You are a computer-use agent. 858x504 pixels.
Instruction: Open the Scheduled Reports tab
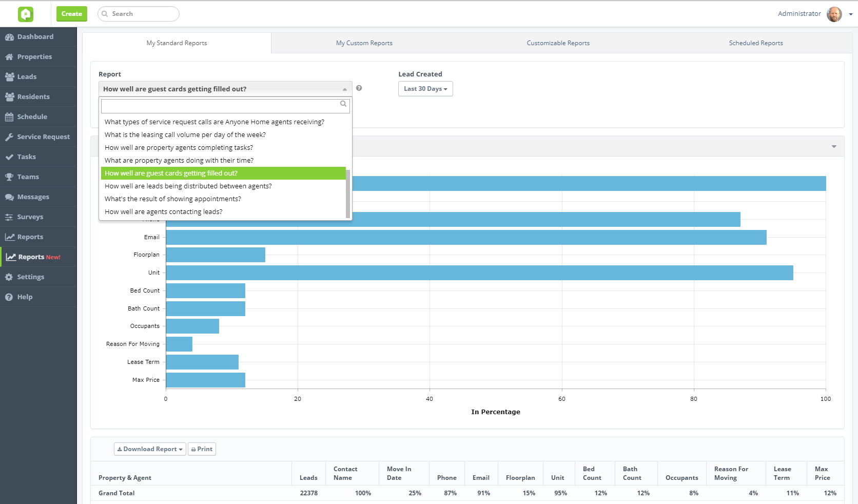[x=756, y=43]
